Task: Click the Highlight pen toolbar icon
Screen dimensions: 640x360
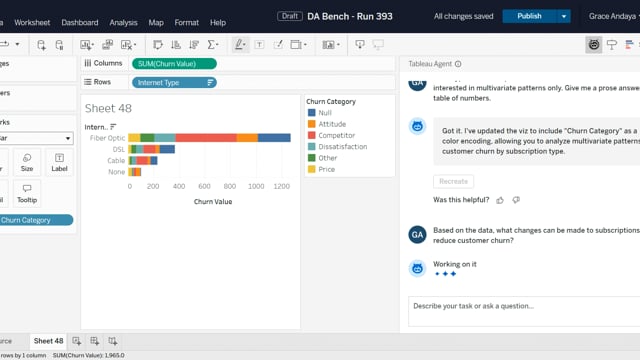Action: pos(240,44)
